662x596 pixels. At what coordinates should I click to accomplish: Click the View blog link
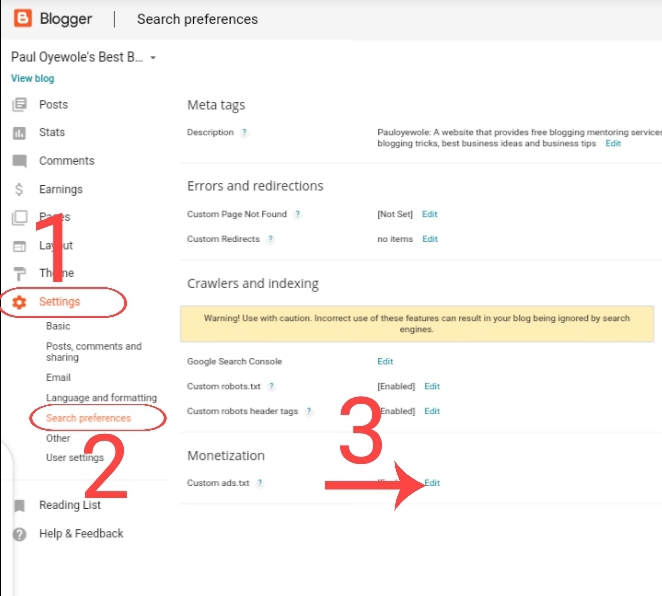click(33, 79)
